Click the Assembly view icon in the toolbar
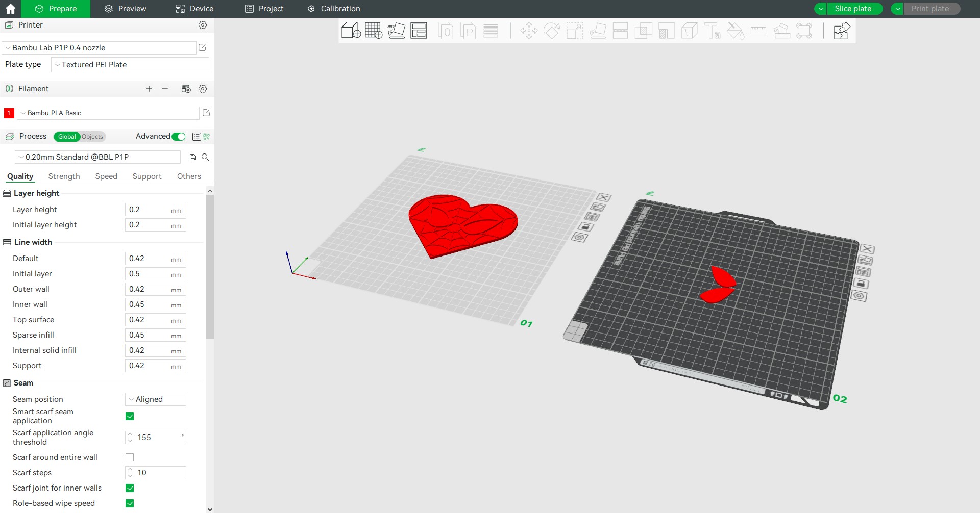The image size is (980, 513). point(841,31)
